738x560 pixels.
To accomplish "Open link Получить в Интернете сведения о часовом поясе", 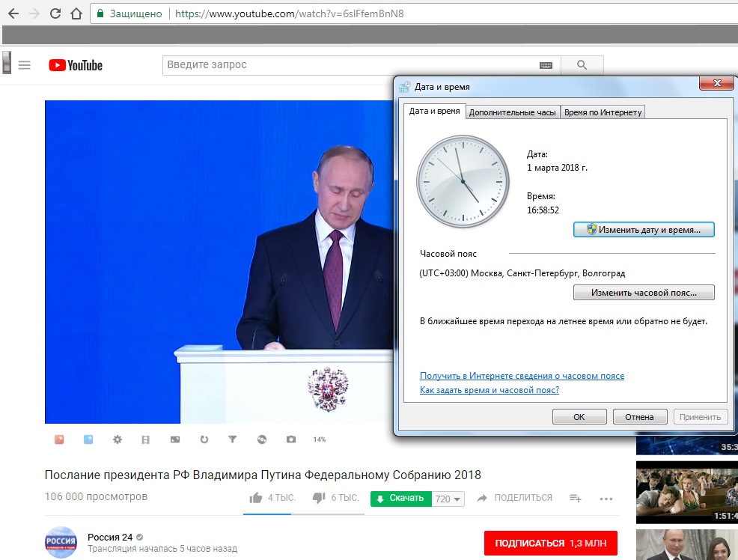I will (522, 376).
